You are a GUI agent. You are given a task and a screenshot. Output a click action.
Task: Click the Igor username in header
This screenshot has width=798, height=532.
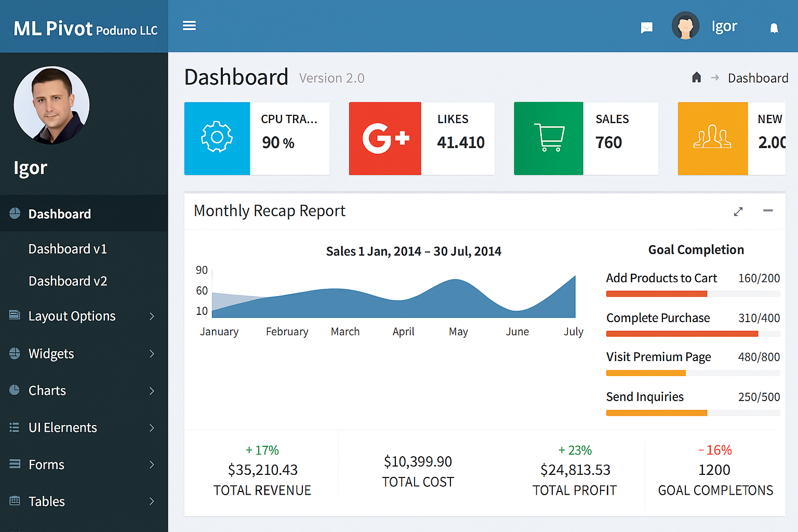pos(724,26)
